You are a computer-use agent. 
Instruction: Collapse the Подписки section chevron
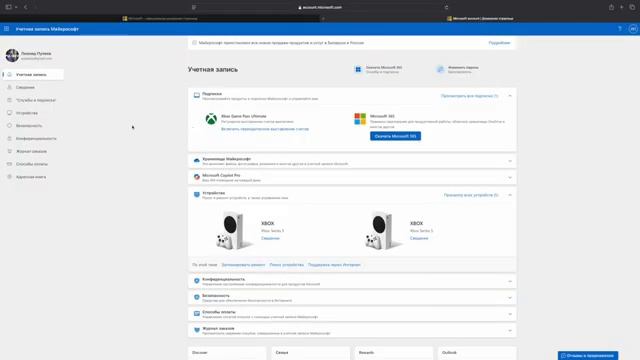(x=510, y=96)
